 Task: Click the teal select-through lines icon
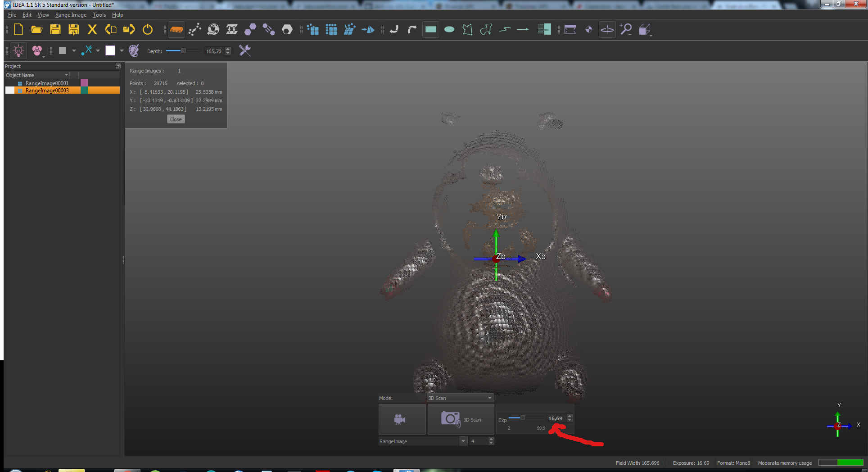[x=544, y=30]
